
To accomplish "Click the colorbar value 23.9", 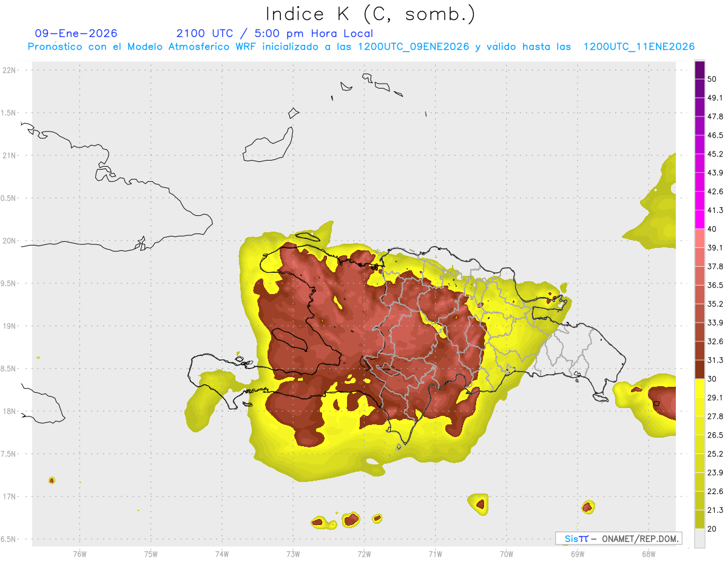I will tap(715, 472).
